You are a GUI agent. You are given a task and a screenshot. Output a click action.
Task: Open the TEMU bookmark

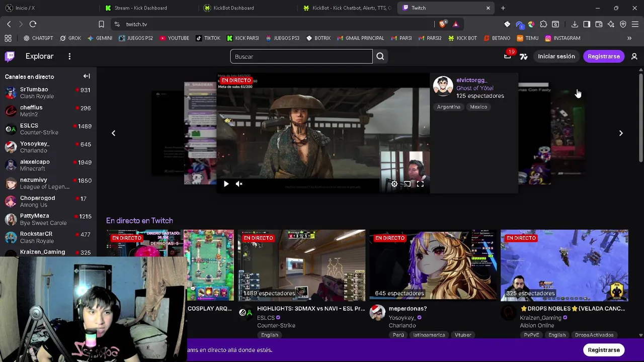[528, 38]
